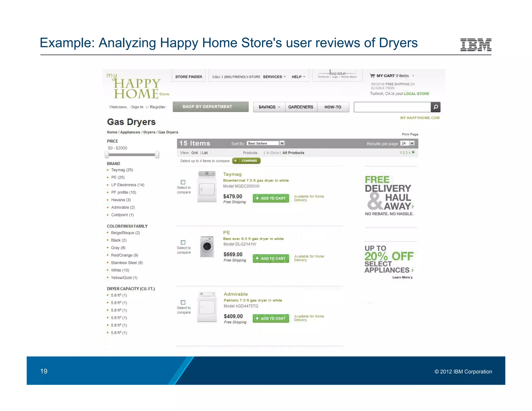Go to results page 2

[x=404, y=153]
